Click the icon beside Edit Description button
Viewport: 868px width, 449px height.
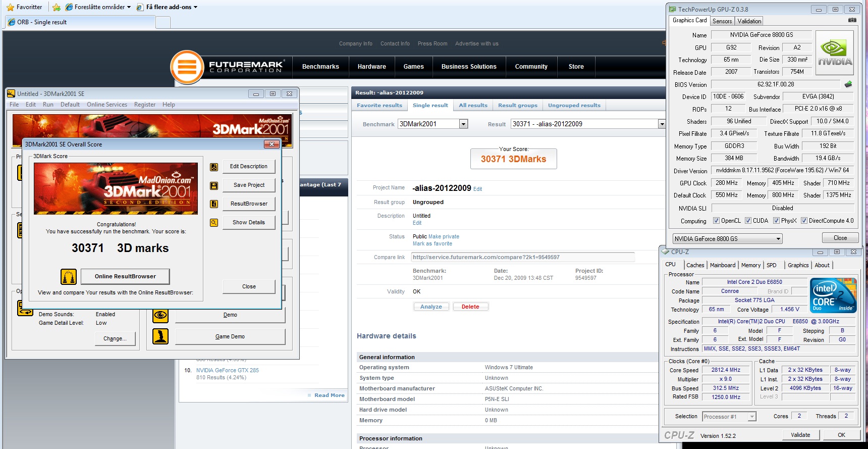coord(214,167)
